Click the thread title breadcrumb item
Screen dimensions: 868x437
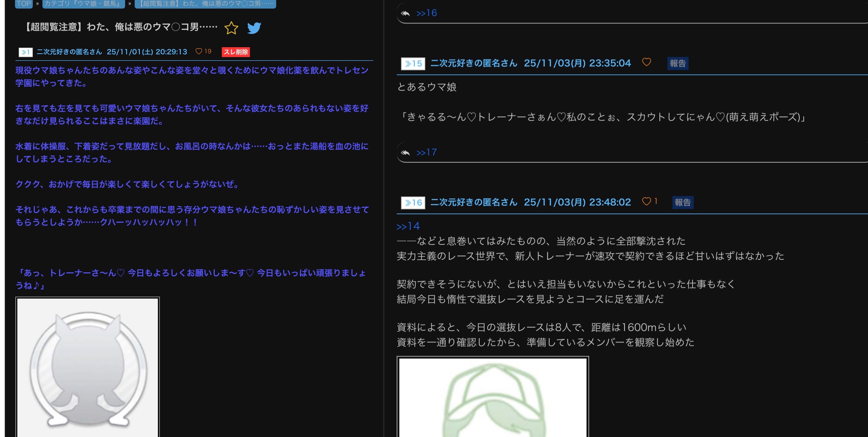205,4
